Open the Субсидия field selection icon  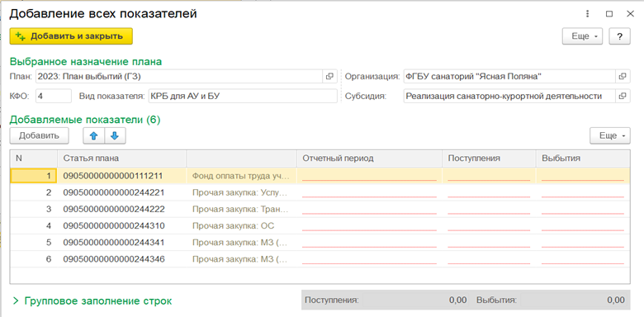pos(623,96)
